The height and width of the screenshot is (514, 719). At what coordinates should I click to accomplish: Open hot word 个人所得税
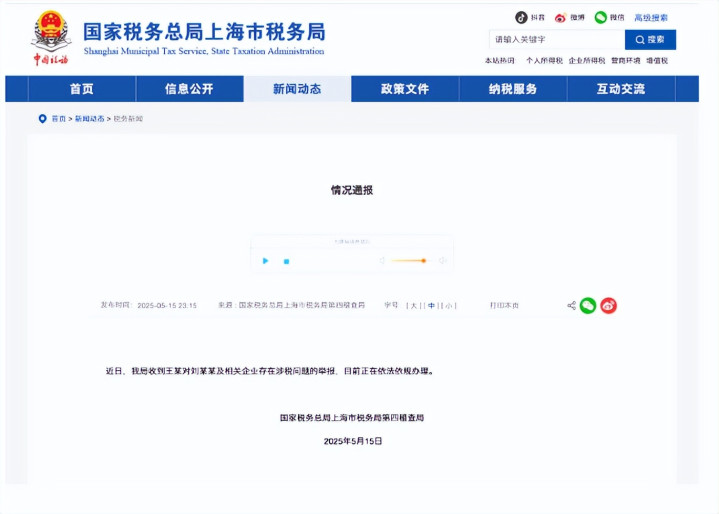coord(544,61)
